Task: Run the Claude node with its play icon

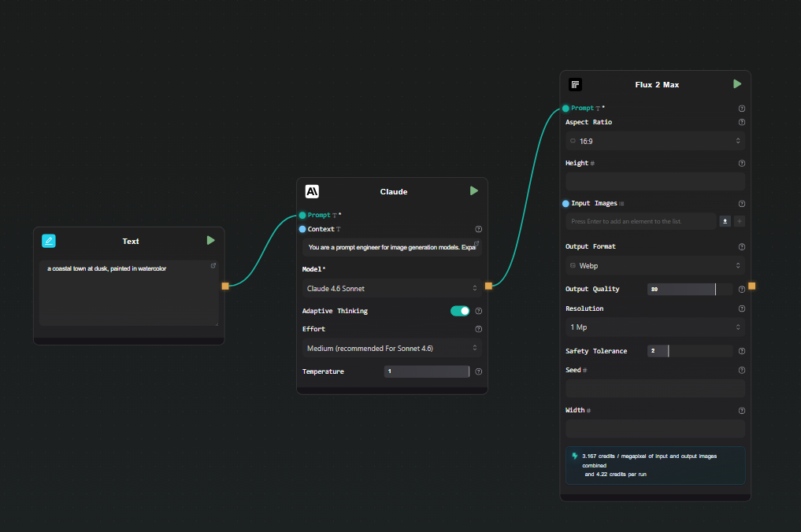Action: pos(473,190)
